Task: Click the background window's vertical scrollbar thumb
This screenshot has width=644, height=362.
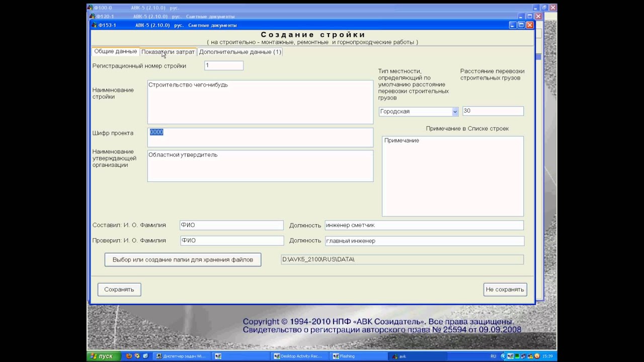Action: click(x=538, y=57)
